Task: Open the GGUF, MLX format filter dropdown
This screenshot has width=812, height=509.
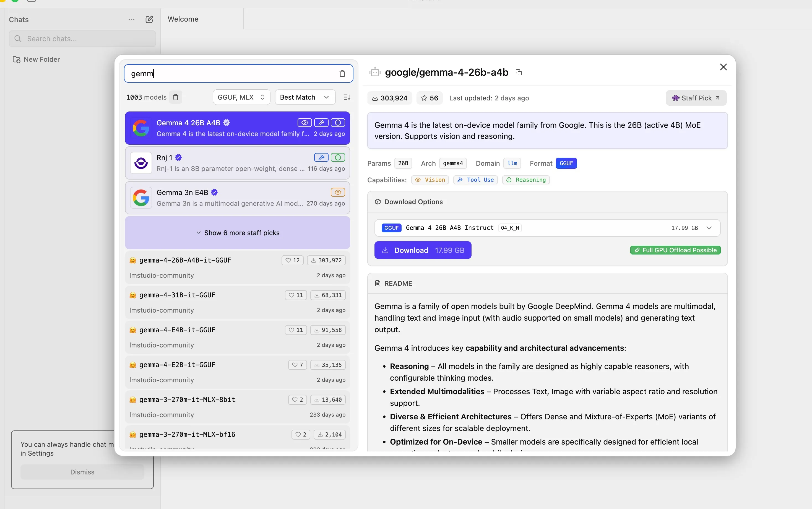Action: click(241, 97)
